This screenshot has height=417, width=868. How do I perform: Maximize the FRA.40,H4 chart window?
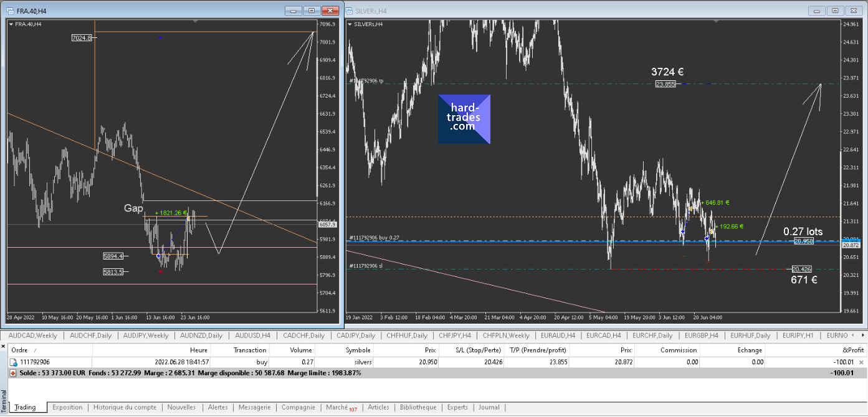[x=313, y=11]
